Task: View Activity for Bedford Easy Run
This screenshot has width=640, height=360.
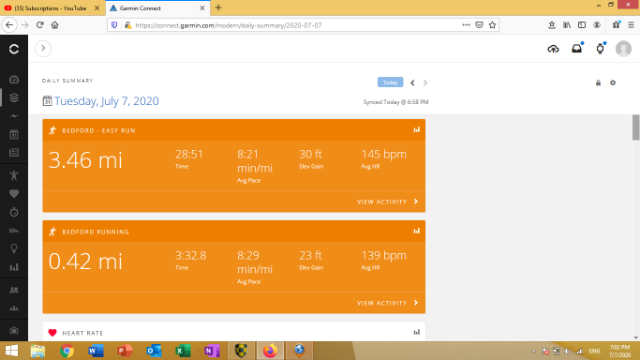Action: tap(387, 202)
